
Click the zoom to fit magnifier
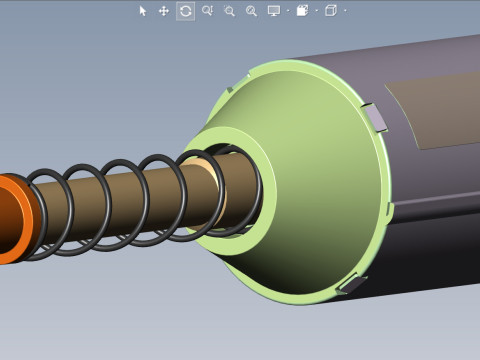click(x=251, y=11)
